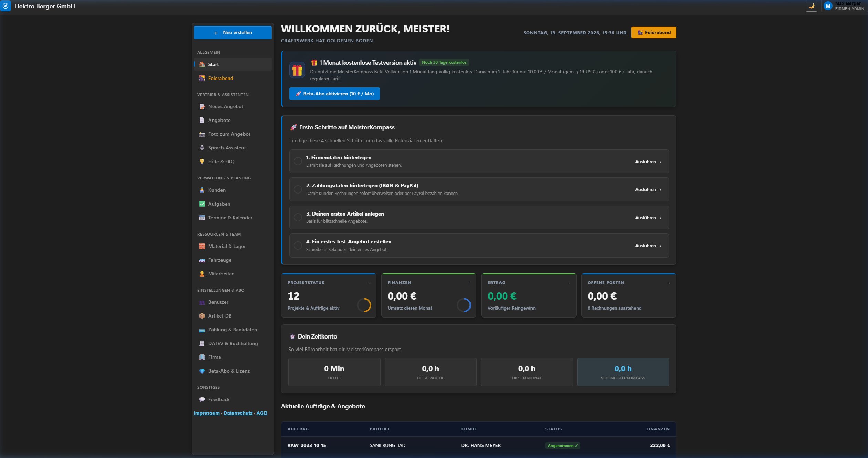Click the van icon for Fahrzeuge
Viewport: 868px width, 458px height.
[x=202, y=260]
